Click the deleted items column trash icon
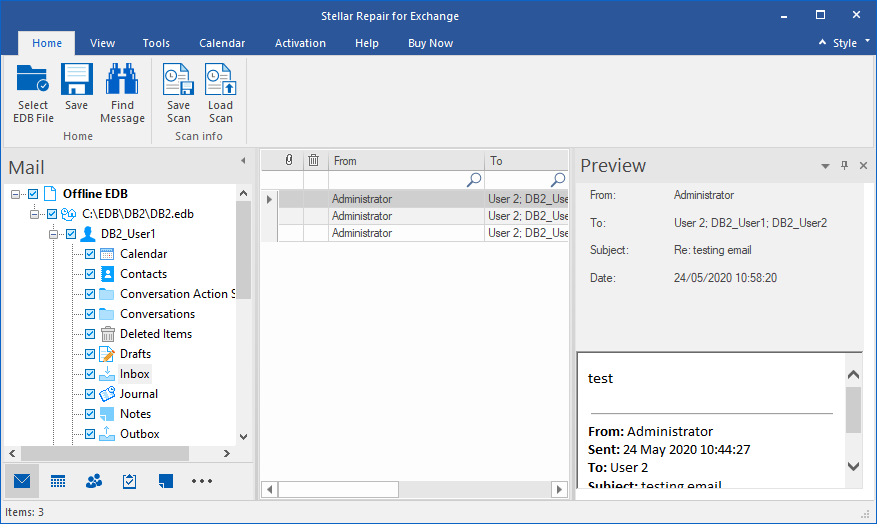The height and width of the screenshot is (524, 877). (314, 160)
